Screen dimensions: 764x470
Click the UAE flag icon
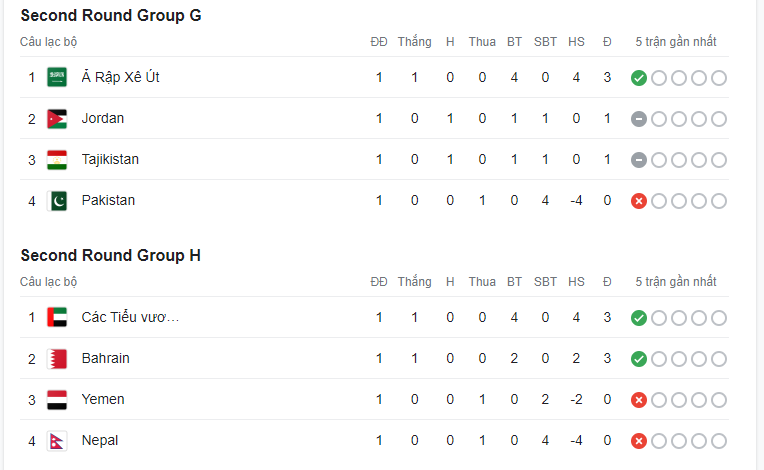tap(57, 317)
